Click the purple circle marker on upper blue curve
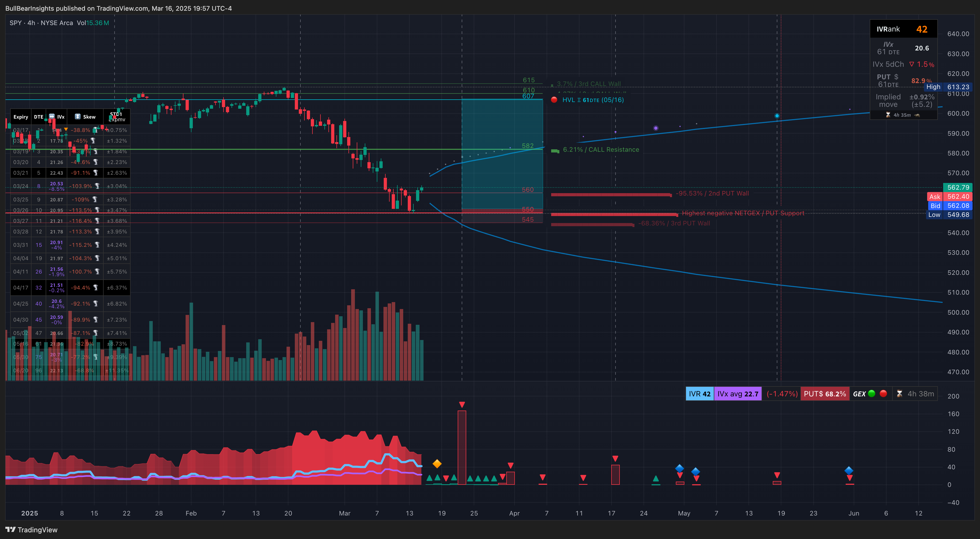Viewport: 980px width, 539px height. click(656, 128)
